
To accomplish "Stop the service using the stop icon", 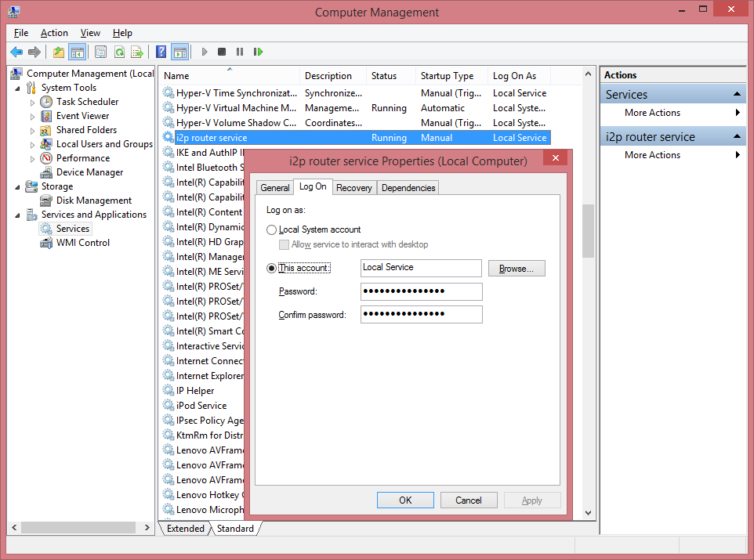I will point(222,52).
